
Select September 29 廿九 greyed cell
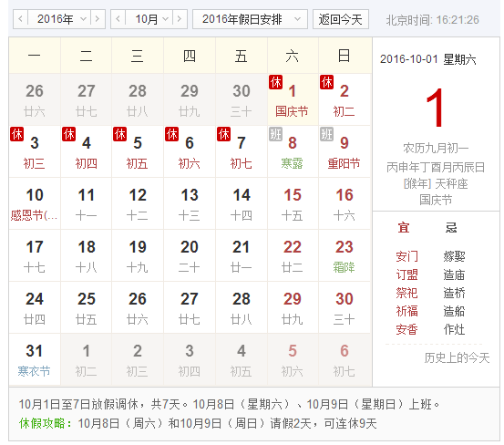point(190,99)
